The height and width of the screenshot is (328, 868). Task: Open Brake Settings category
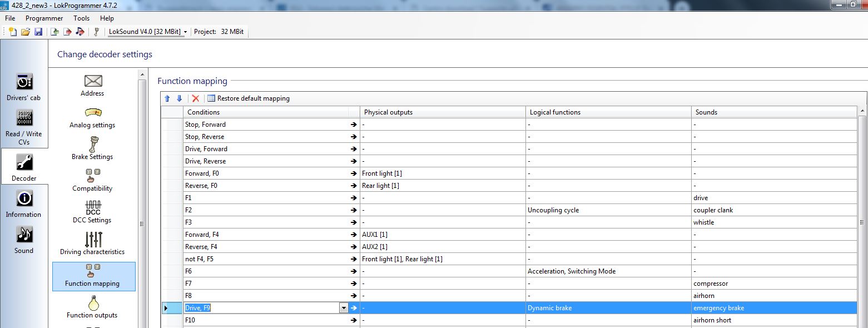tap(92, 148)
